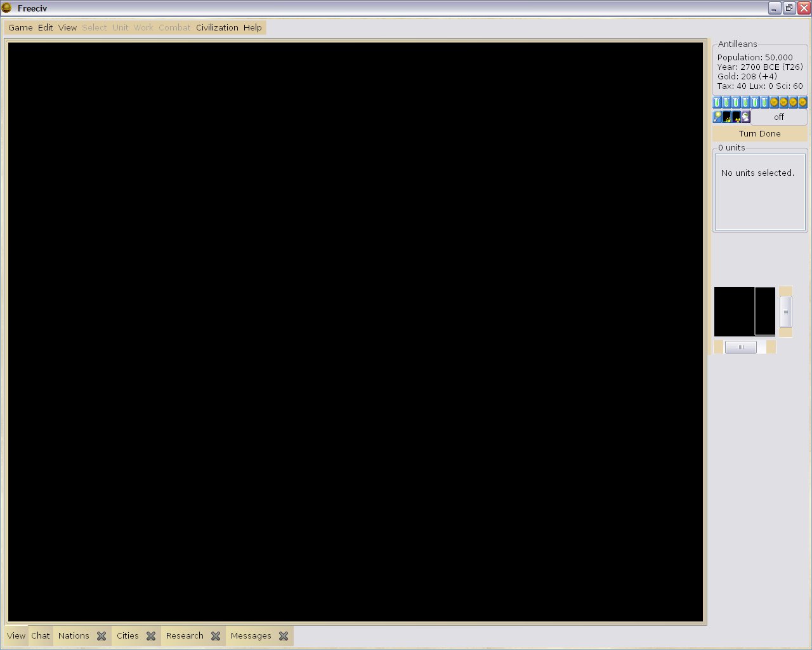
Task: Click the first science test-tube tax icon
Action: click(717, 102)
